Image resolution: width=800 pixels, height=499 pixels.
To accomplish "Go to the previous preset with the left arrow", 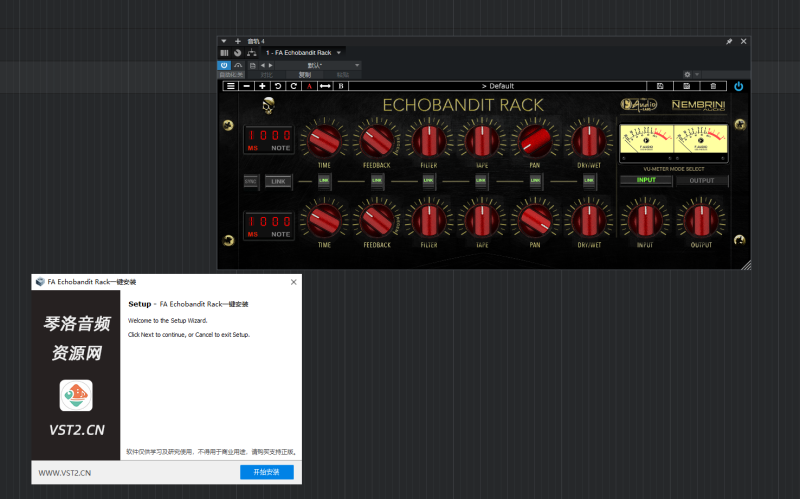I will (263, 65).
